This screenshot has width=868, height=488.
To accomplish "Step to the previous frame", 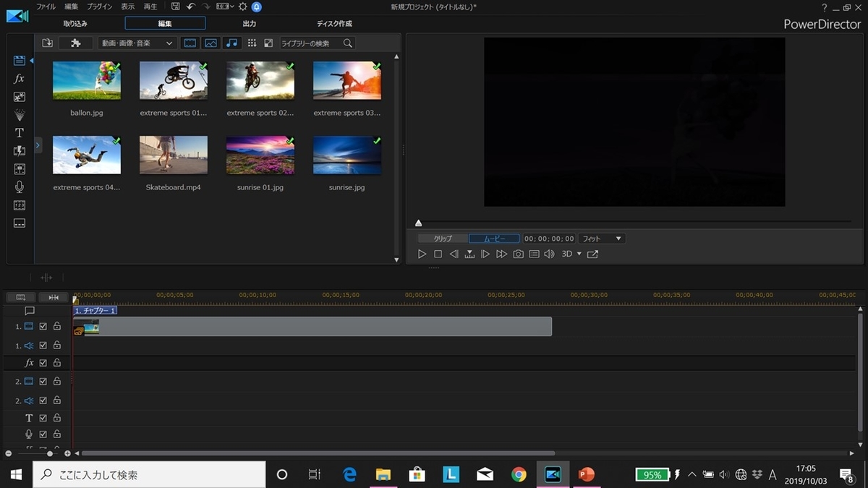I will (x=454, y=254).
